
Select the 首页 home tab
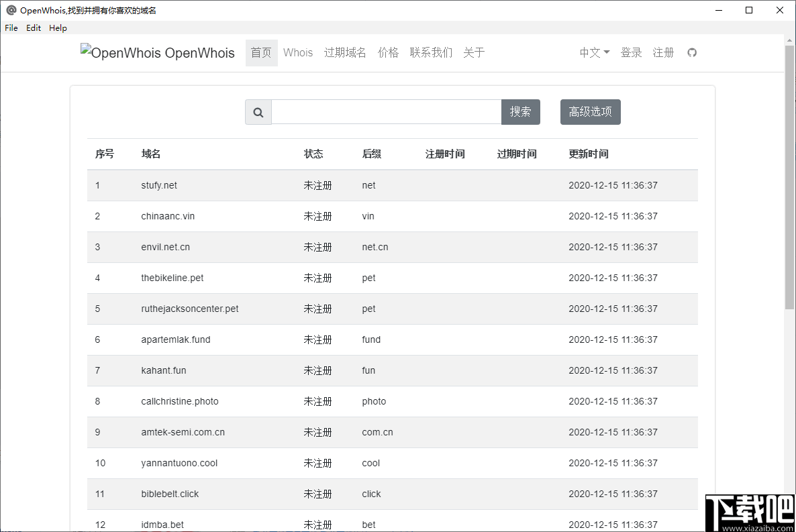(261, 52)
